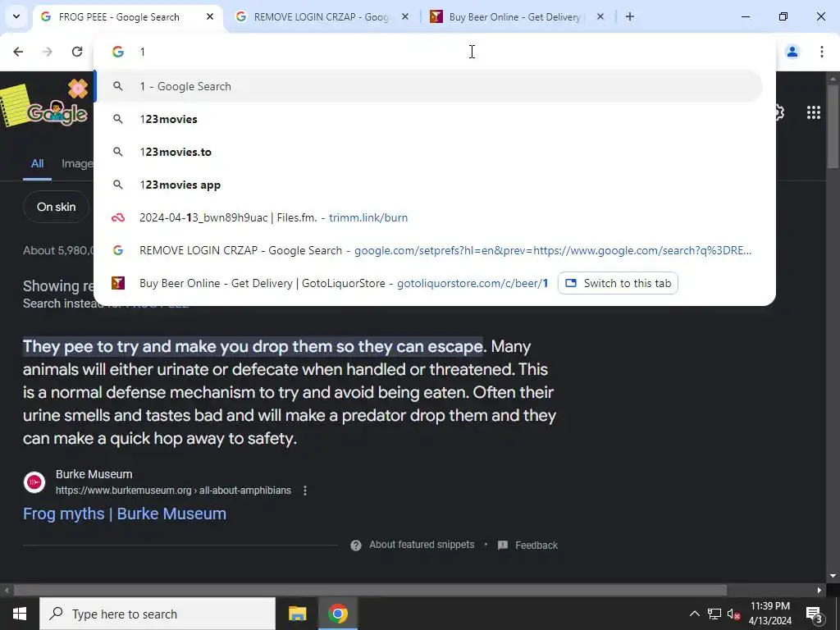Go forward with the forward arrow

coord(48,52)
